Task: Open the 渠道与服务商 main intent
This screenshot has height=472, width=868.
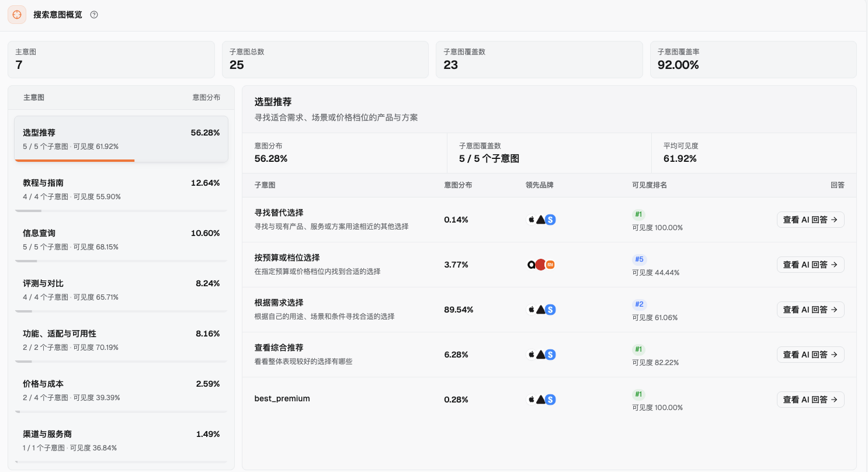Action: (x=121, y=440)
